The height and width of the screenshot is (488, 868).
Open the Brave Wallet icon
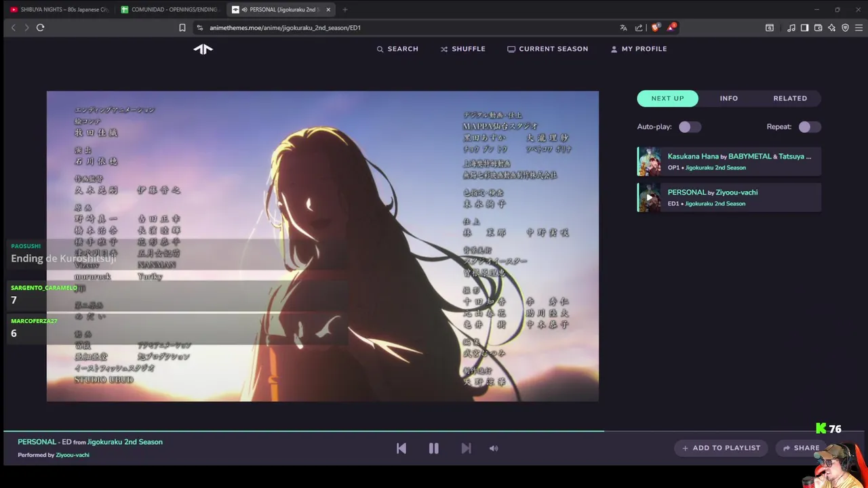coord(818,28)
